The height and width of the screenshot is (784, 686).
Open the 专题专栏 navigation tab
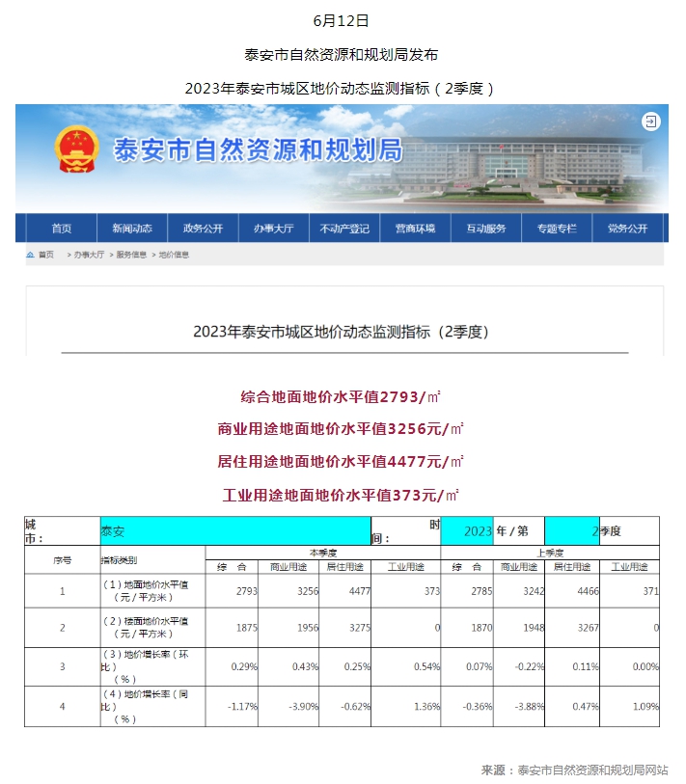(x=557, y=229)
